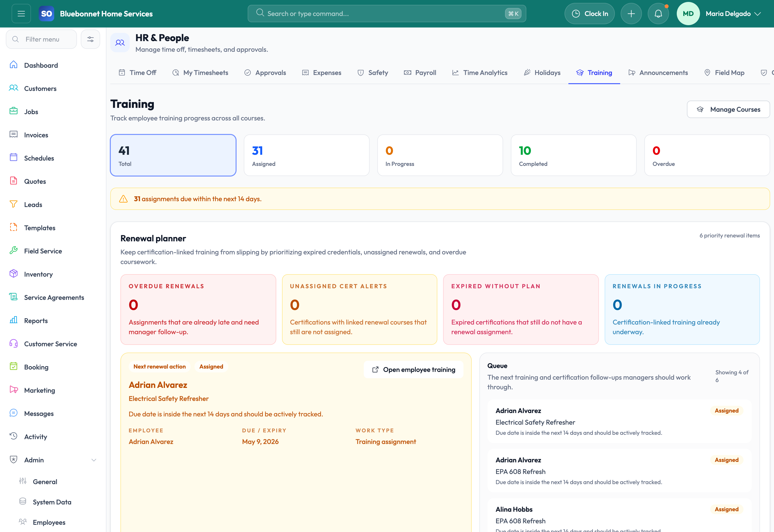Click the Activity history icon
Image resolution: width=774 pixels, height=532 pixels.
(x=13, y=436)
